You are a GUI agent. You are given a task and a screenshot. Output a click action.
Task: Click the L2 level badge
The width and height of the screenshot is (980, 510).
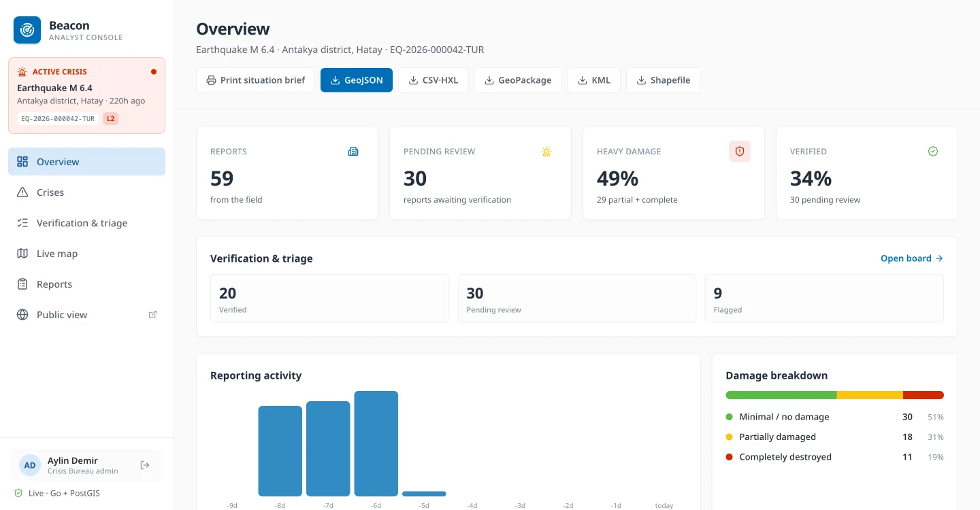[x=110, y=118]
